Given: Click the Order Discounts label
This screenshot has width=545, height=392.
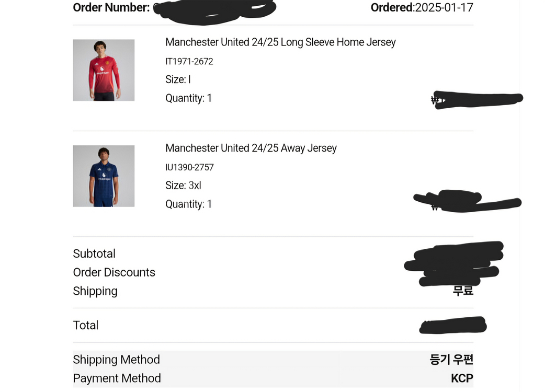Looking at the screenshot, I should (x=114, y=272).
